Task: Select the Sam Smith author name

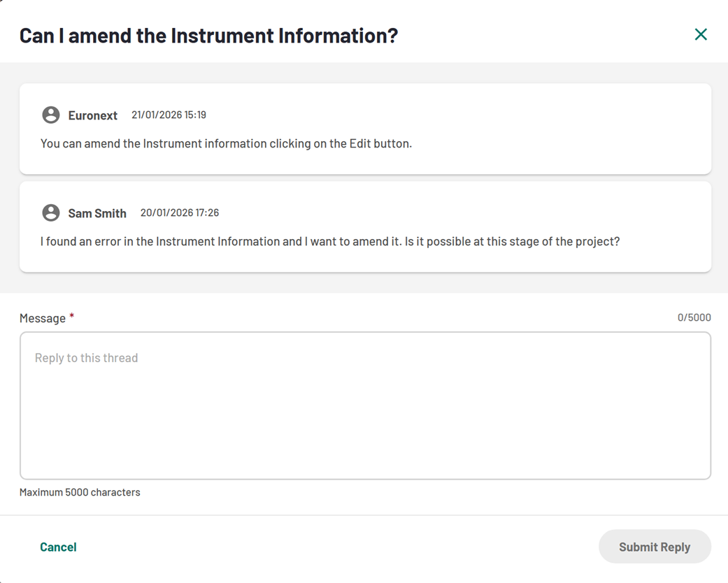Action: coord(97,213)
